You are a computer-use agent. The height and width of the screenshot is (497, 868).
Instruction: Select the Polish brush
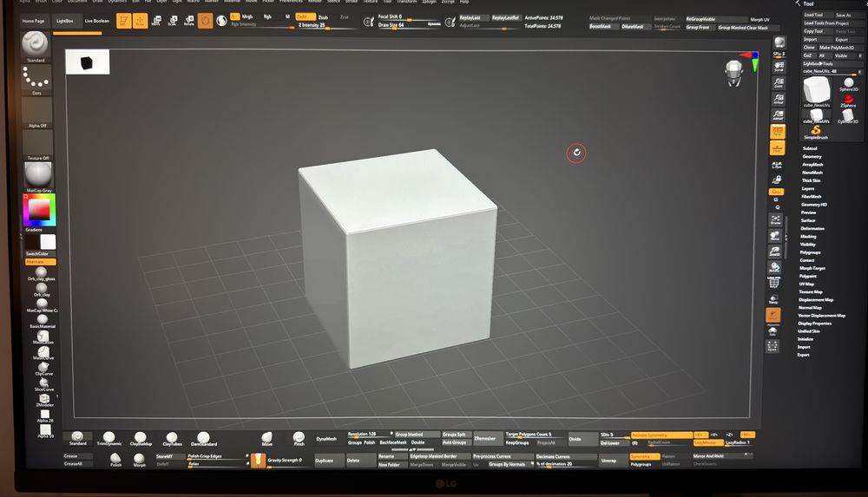coord(115,460)
